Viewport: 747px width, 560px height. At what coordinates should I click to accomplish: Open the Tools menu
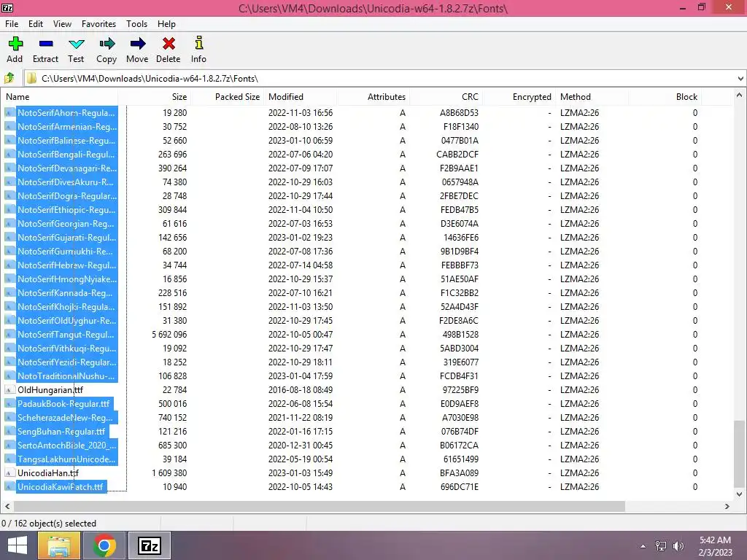click(x=136, y=24)
